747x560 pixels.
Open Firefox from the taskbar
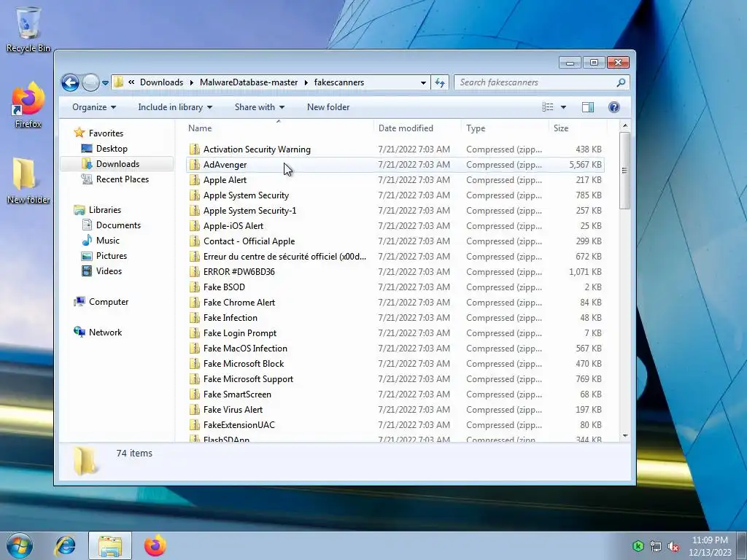coord(155,545)
